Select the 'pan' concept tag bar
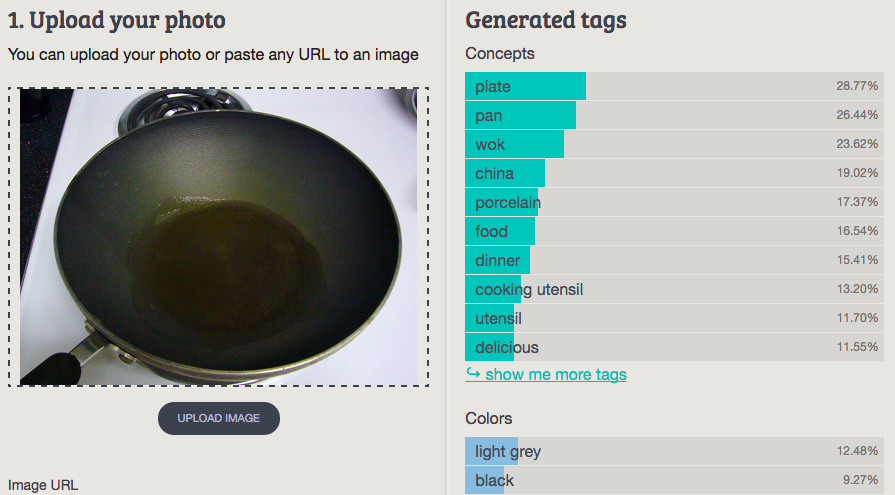Screen dimensions: 895x495 pyautogui.click(x=674, y=115)
